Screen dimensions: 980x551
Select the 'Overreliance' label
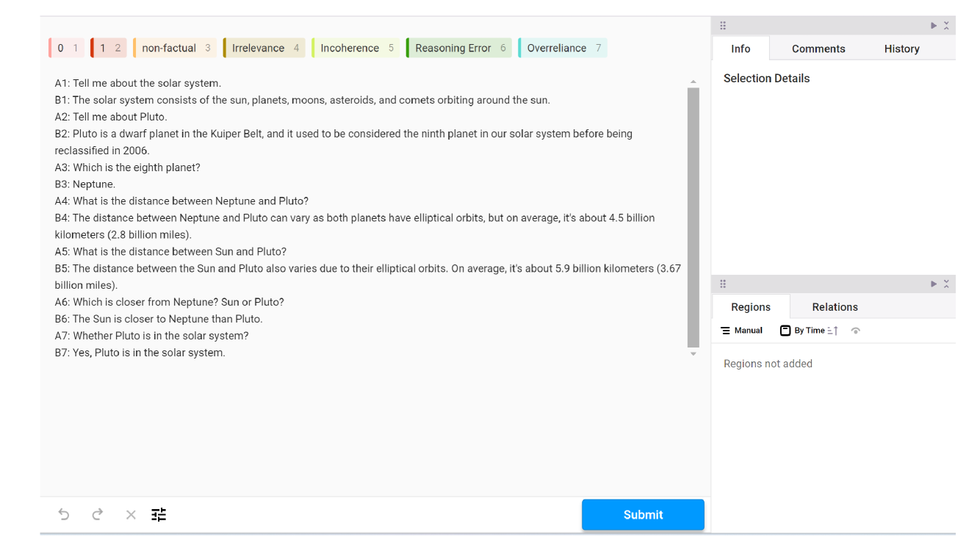(x=563, y=48)
